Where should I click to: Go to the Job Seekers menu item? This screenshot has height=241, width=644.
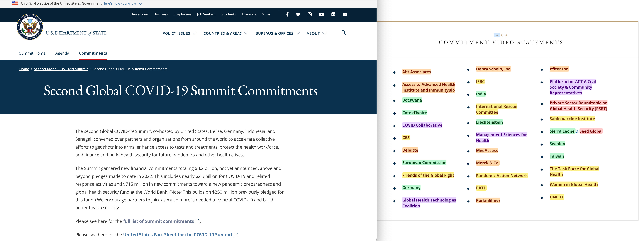click(x=206, y=14)
